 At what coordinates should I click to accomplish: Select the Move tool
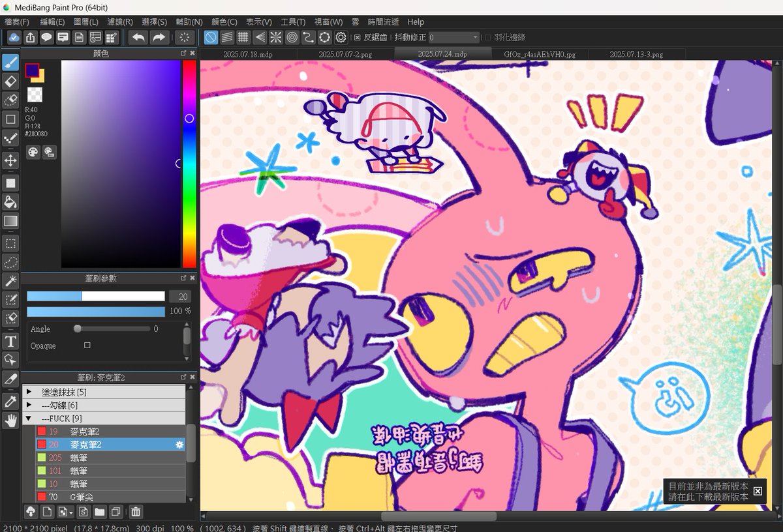(10, 160)
